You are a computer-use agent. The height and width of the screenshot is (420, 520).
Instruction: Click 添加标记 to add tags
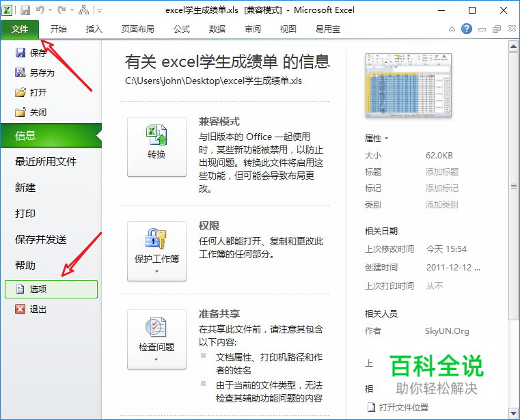pos(442,188)
